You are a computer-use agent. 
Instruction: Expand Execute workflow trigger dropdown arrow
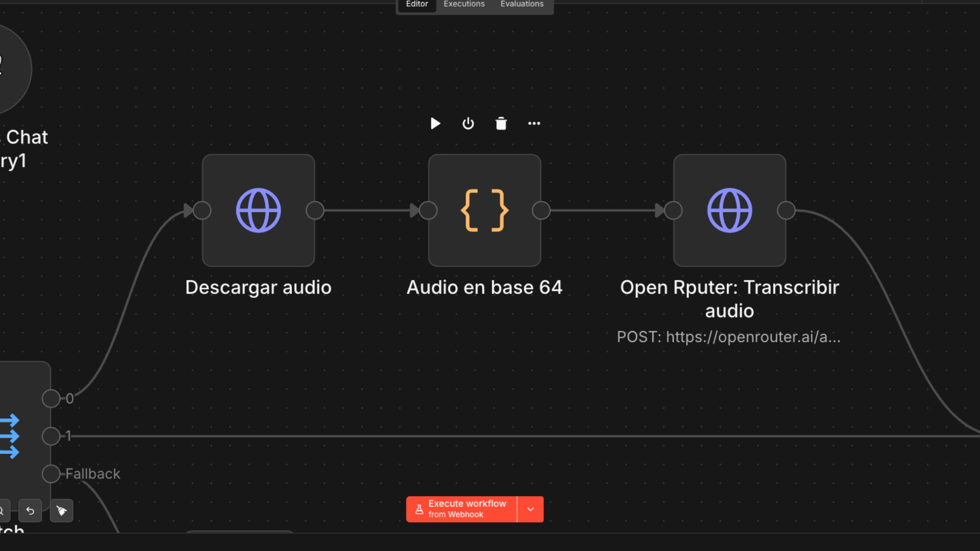coord(530,509)
